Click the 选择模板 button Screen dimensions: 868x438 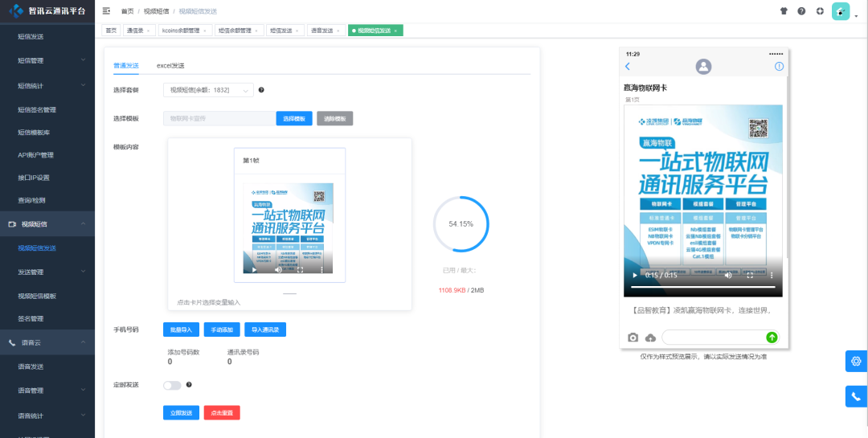pos(294,118)
